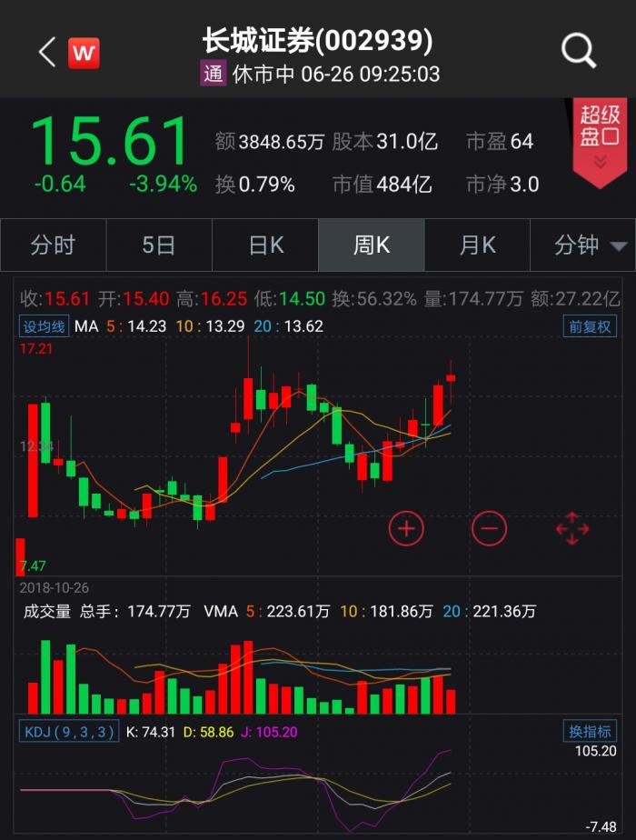Viewport: 636px width, 840px height.
Task: Tap the KDJ scale value -7.48
Action: point(601,826)
